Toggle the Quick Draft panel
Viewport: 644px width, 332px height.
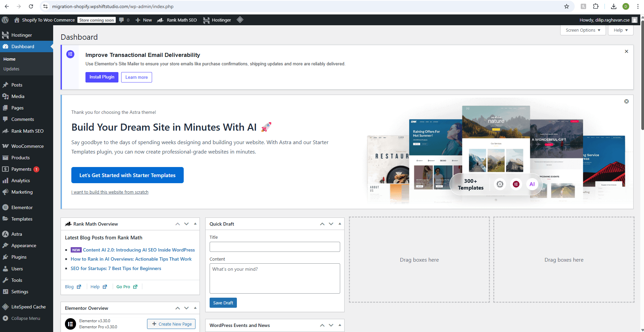340,224
